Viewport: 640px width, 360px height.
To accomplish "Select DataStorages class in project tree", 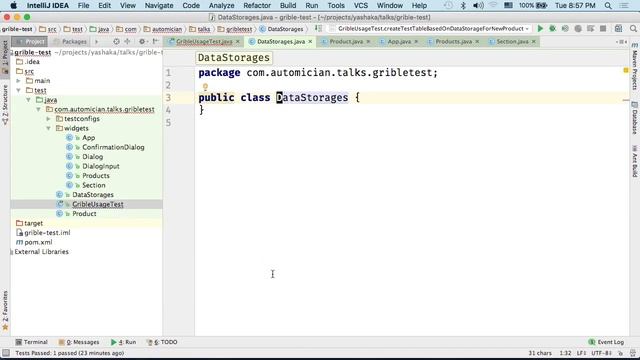I will 93,195.
